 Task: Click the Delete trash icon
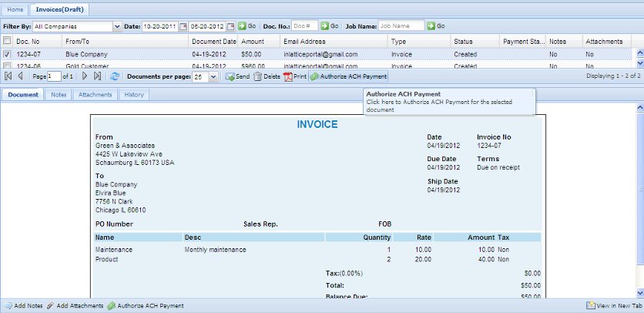click(258, 77)
